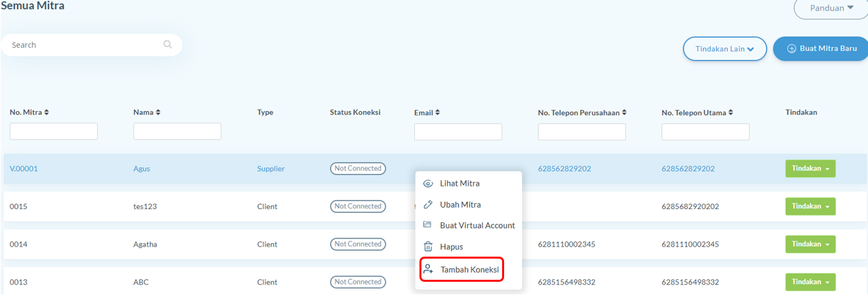868x295 pixels.
Task: Open Tindakan dropdown for Agatha row
Action: point(810,244)
